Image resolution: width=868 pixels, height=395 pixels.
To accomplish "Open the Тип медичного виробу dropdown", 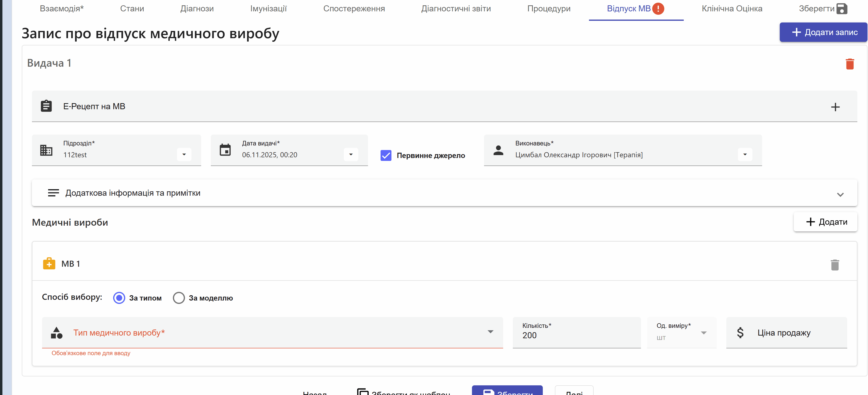I will coord(490,332).
